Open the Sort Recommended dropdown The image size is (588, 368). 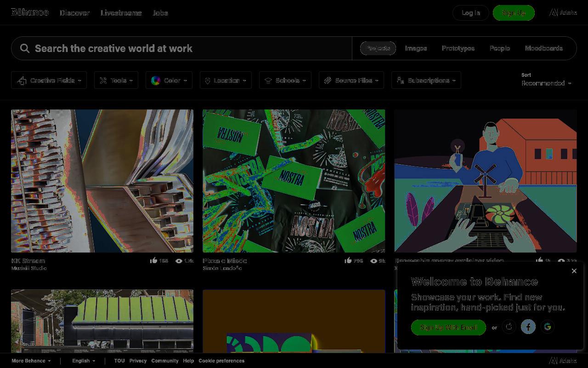tap(546, 83)
